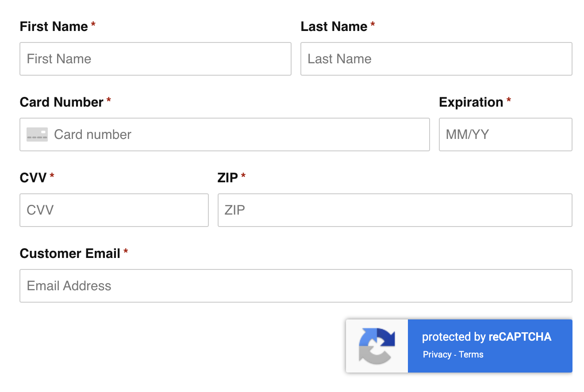Open the reCAPTCHA Privacy link

[x=437, y=354]
